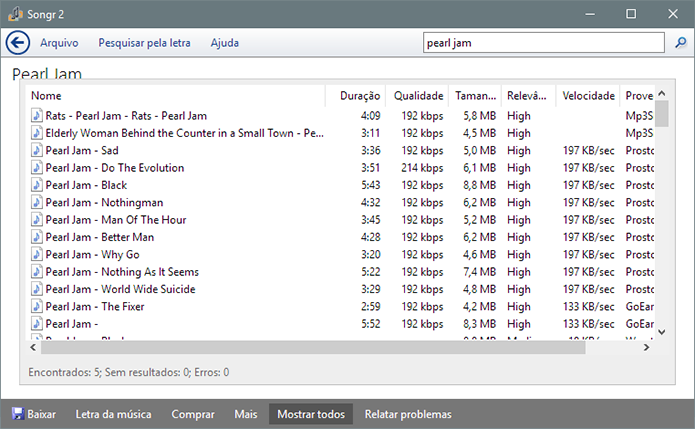Click the Songr 2 app logo icon
The image size is (695, 429).
[15, 14]
